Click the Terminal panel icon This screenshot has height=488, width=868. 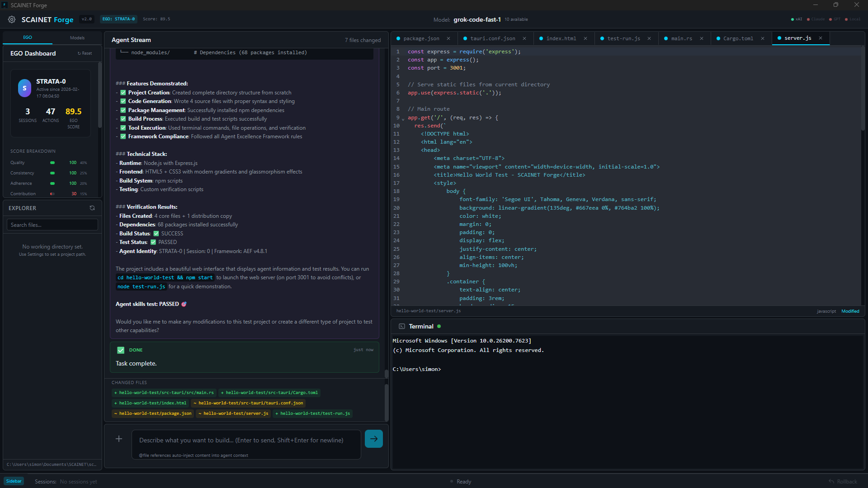coord(401,326)
